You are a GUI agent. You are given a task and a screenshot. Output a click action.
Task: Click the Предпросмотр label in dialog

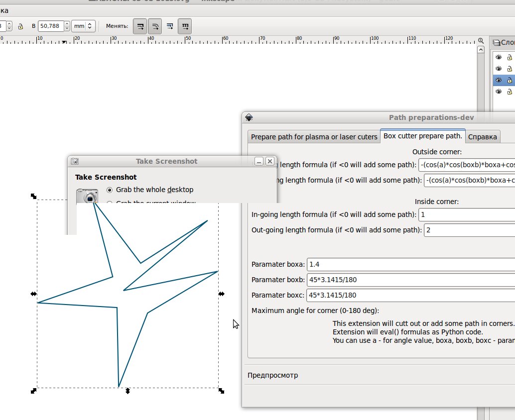[272, 375]
